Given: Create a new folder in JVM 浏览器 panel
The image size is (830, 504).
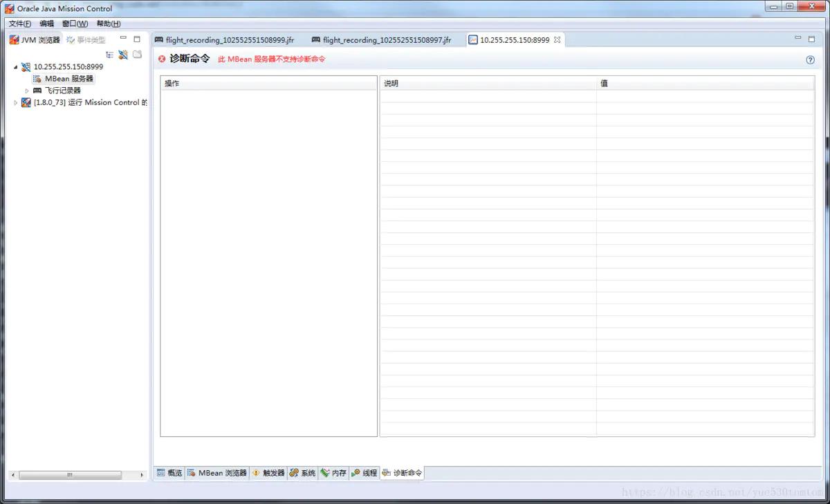Looking at the screenshot, I should click(x=137, y=55).
